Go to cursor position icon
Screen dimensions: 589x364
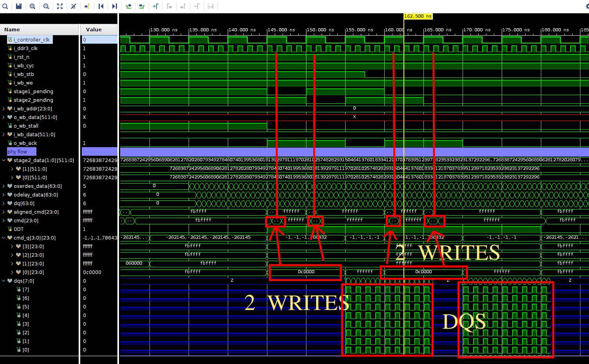click(x=87, y=6)
